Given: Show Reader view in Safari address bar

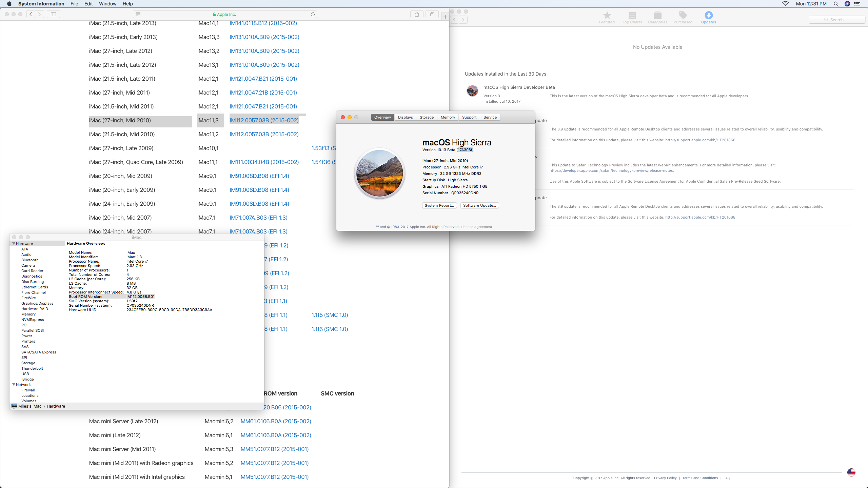Looking at the screenshot, I should tap(138, 14).
